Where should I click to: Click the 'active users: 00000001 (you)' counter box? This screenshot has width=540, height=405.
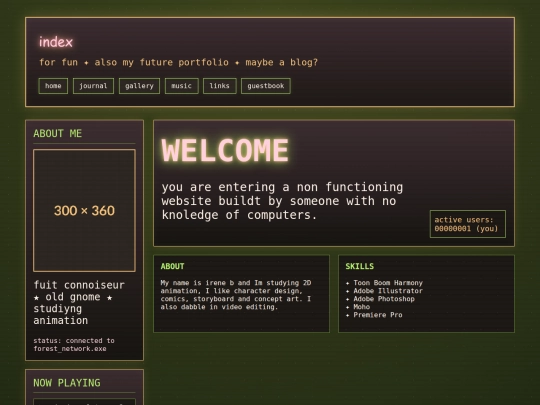[468, 224]
